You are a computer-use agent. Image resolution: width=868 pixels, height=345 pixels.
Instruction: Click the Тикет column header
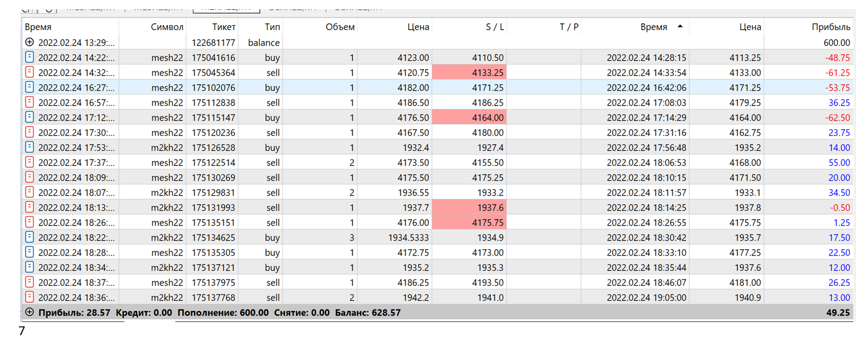click(224, 27)
